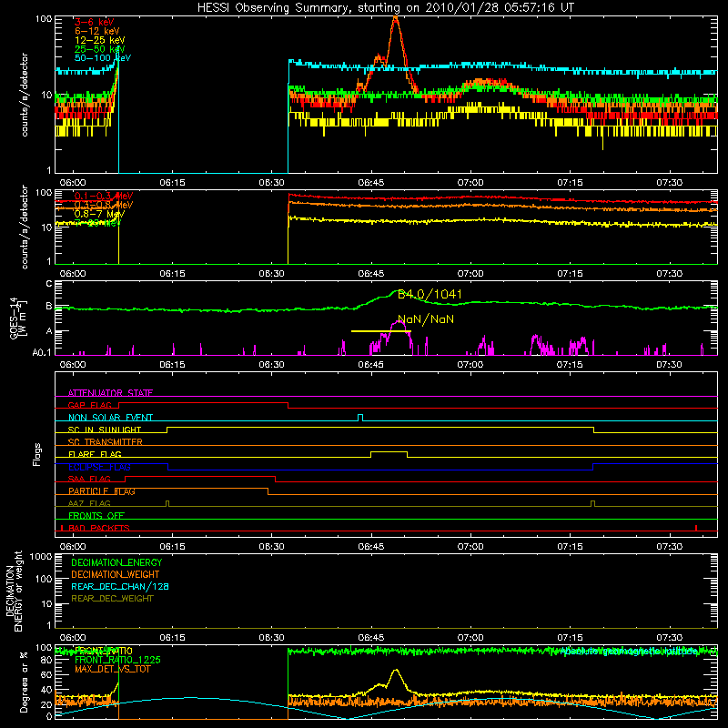Click the raised FLARE_FLAG pulse segment
728x728 pixels.
[x=389, y=451]
